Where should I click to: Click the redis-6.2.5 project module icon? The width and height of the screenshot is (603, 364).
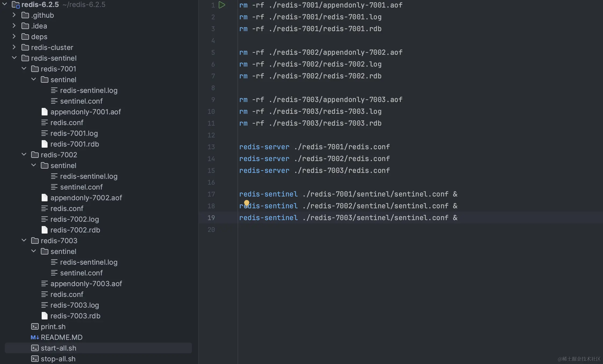16,5
